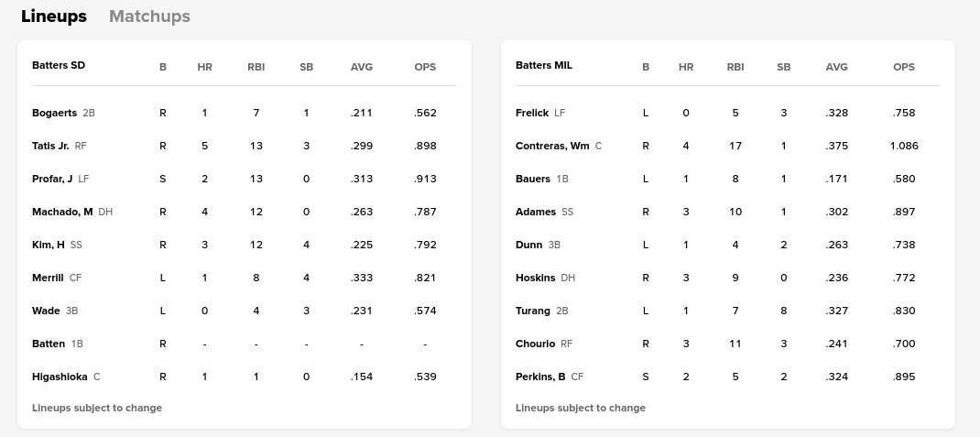Screen dimensions: 980x437
Task: Open Chourio player link
Action: pyautogui.click(x=535, y=344)
